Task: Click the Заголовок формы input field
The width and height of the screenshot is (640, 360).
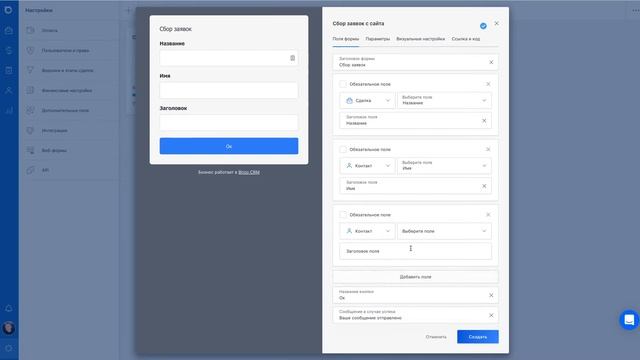Action: tap(416, 62)
